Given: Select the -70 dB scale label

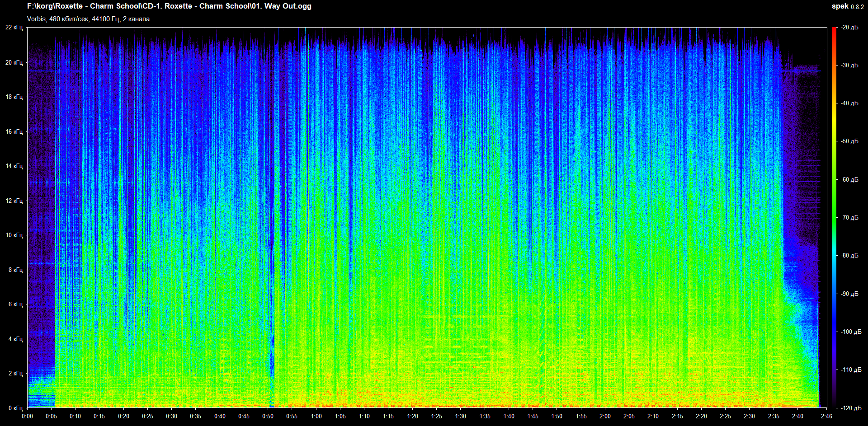Looking at the screenshot, I should click(849, 217).
